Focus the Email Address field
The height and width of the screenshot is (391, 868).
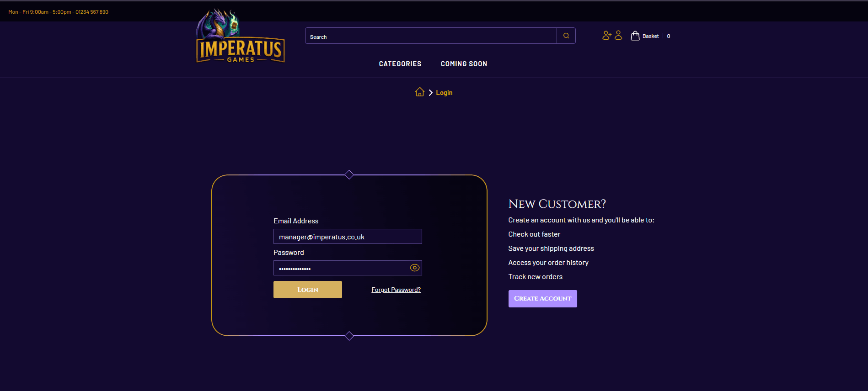click(348, 237)
